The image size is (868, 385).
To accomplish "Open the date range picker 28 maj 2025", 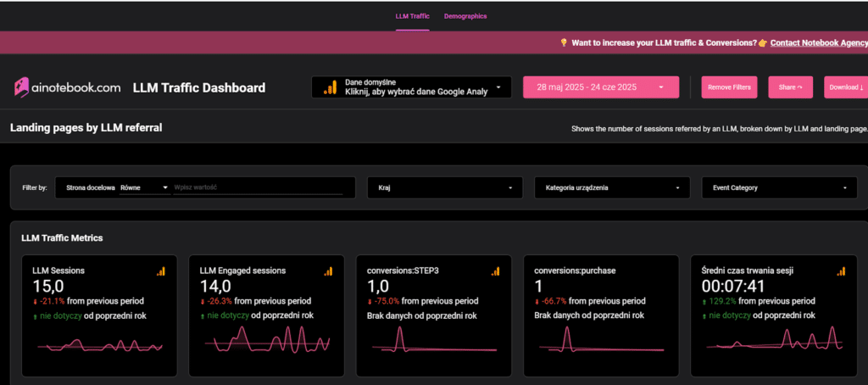I will (601, 87).
